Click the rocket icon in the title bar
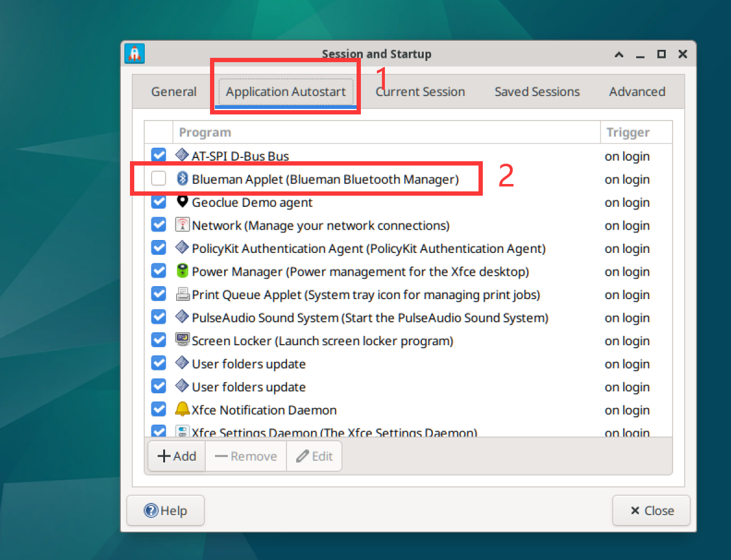The width and height of the screenshot is (731, 560). tap(135, 54)
